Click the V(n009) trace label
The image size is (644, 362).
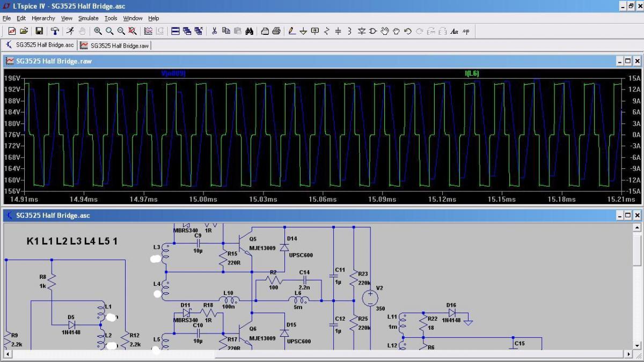click(173, 73)
